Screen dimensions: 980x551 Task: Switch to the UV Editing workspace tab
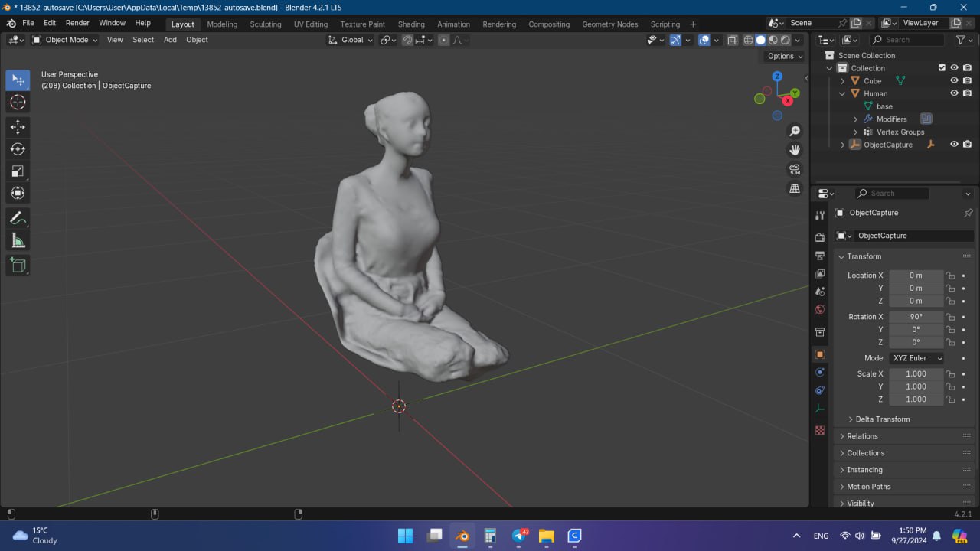(310, 24)
